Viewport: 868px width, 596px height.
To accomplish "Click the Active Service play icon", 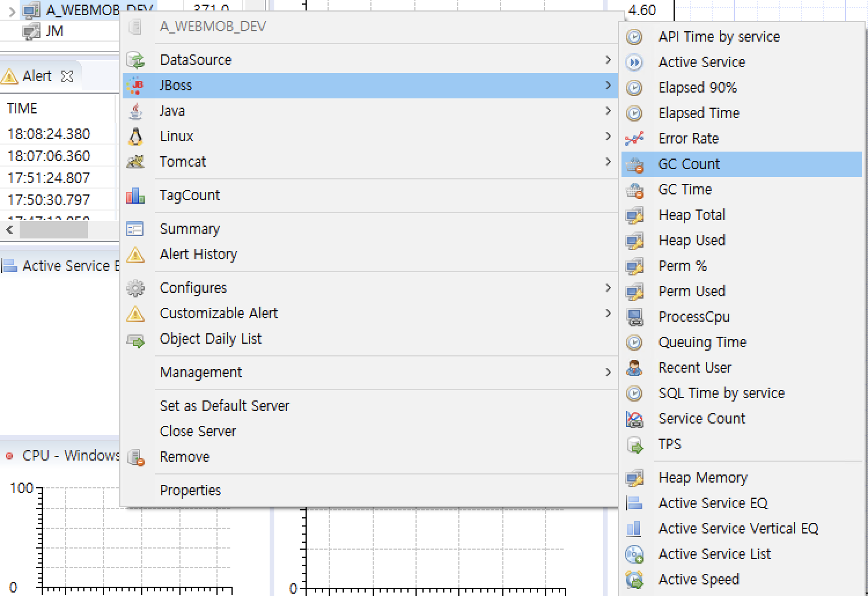I will (635, 62).
